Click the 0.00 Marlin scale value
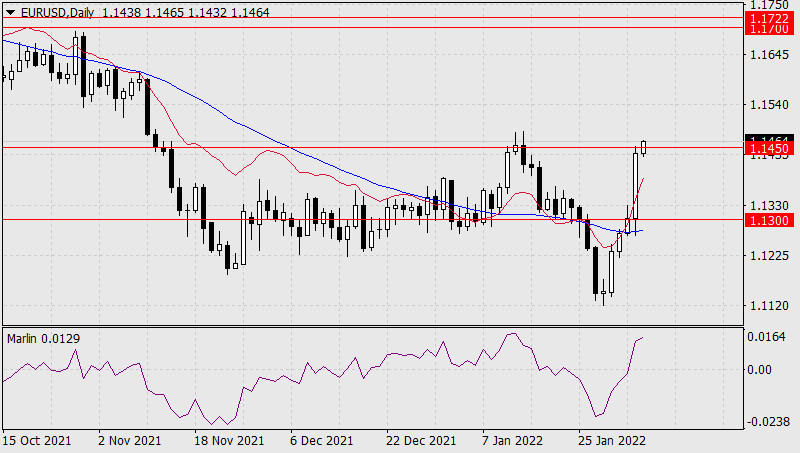Image resolution: width=800 pixels, height=453 pixels. point(759,369)
